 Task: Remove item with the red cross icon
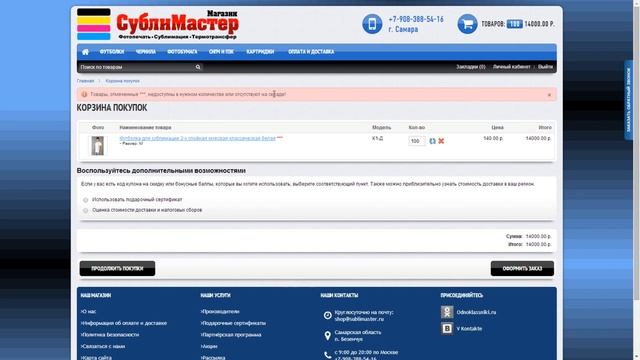tap(441, 141)
